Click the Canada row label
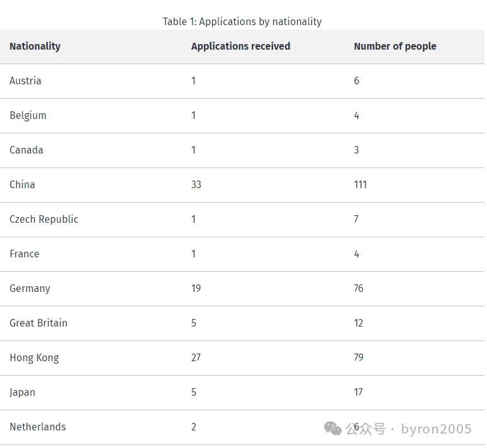Screen dimensions: 487x448 pos(26,150)
